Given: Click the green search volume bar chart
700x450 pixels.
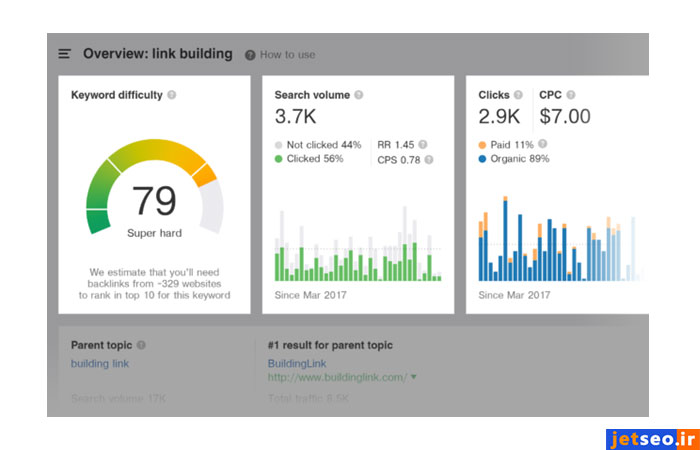Looking at the screenshot, I should 358,255.
